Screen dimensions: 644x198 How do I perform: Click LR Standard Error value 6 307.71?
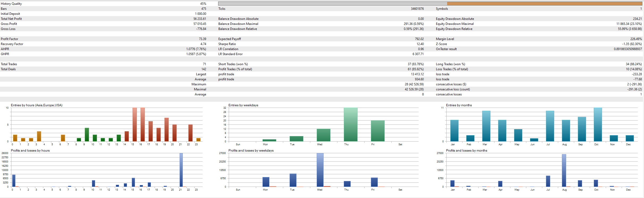418,54
